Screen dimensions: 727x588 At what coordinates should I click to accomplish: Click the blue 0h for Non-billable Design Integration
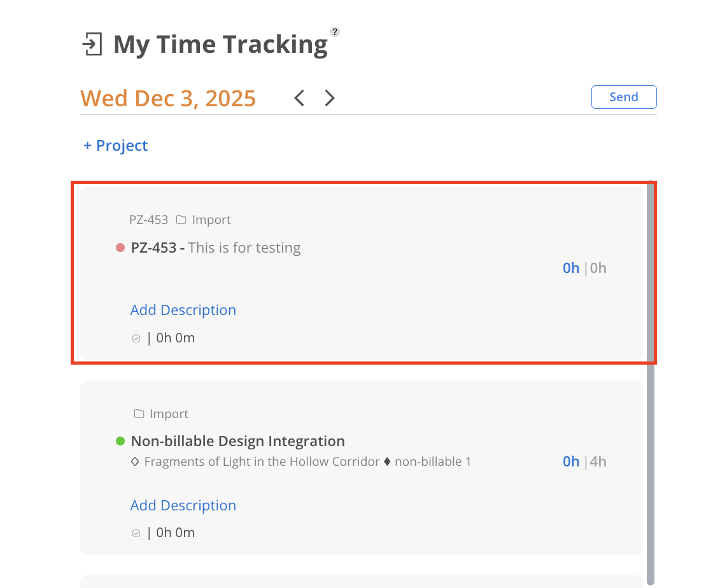tap(570, 461)
